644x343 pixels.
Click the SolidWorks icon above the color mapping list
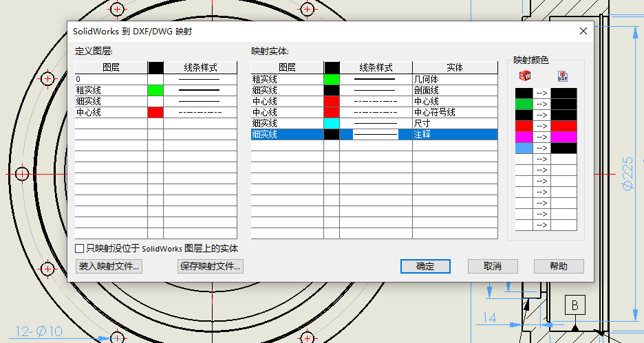[x=524, y=76]
